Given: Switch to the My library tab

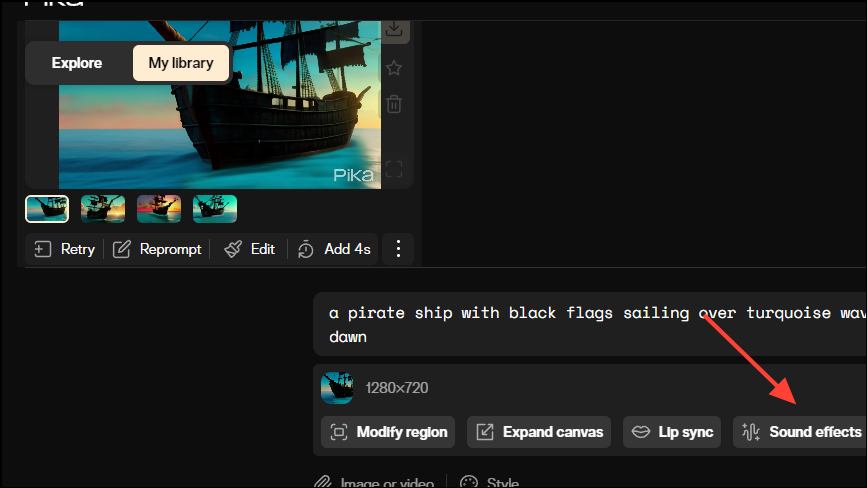Looking at the screenshot, I should point(181,63).
